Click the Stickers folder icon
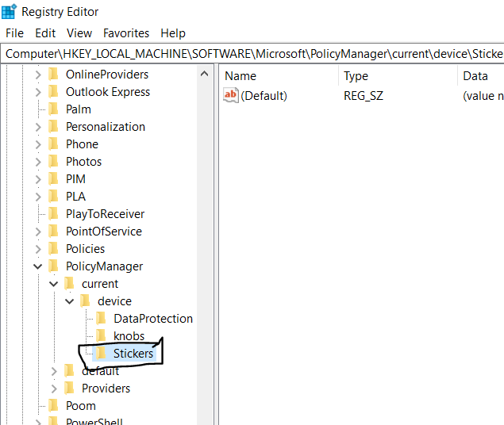Viewport: 504px width, 425px height. pos(101,354)
